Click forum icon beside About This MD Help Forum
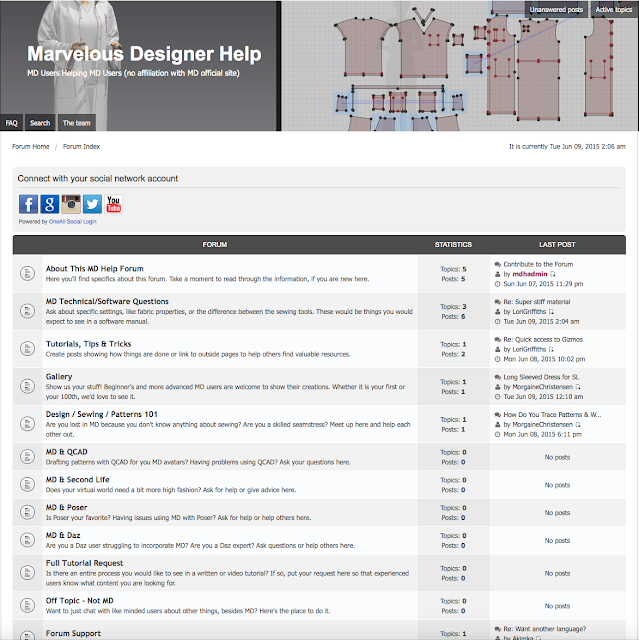The width and height of the screenshot is (639, 640). point(27,273)
